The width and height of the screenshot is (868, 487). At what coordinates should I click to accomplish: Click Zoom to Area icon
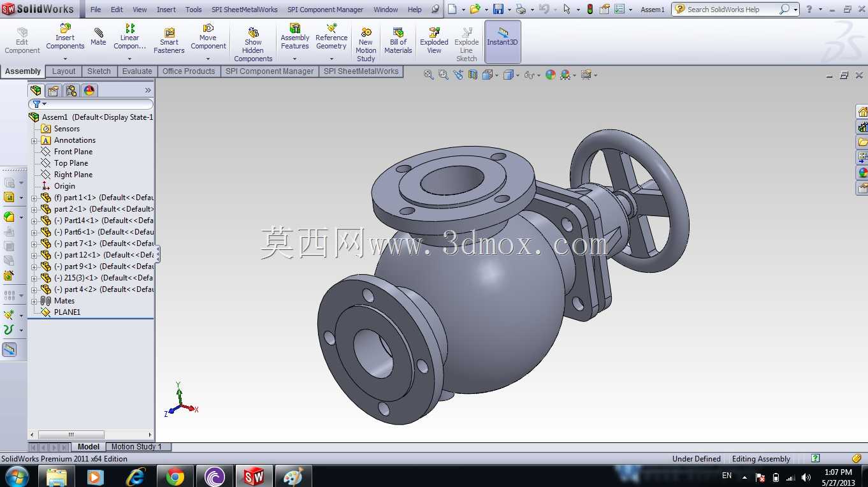444,75
